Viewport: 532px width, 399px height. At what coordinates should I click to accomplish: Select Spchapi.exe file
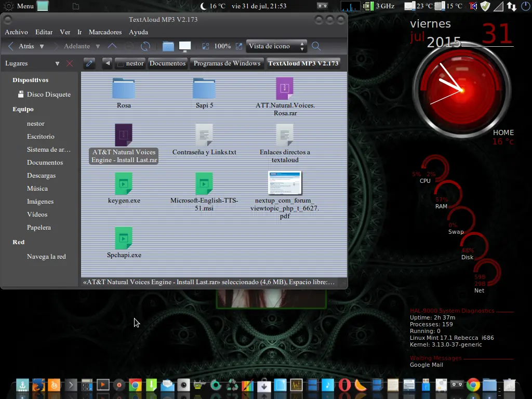tap(124, 243)
